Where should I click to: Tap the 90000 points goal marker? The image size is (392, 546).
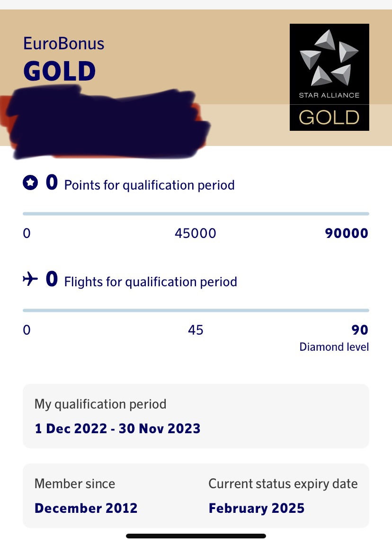347,233
